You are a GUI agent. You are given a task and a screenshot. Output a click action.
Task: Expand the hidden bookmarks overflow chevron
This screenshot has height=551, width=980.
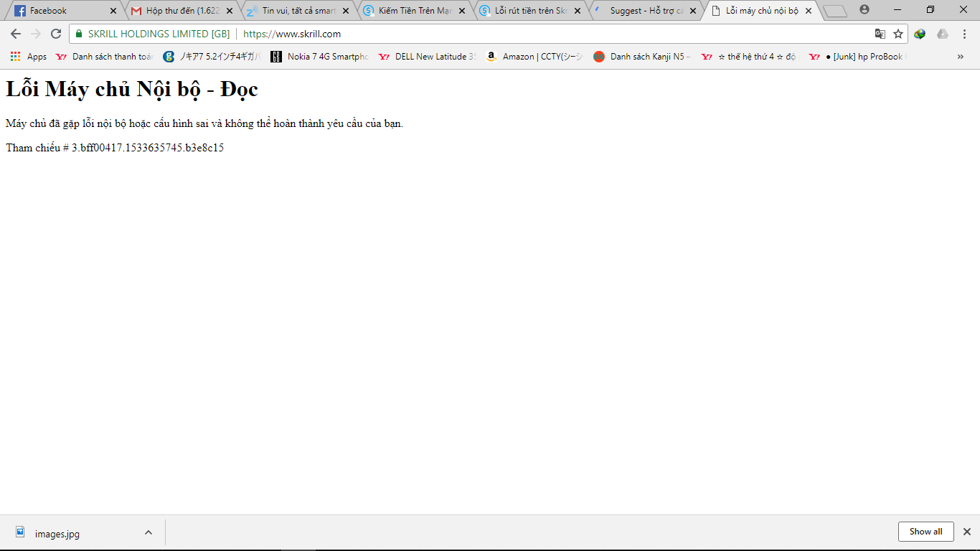click(961, 57)
